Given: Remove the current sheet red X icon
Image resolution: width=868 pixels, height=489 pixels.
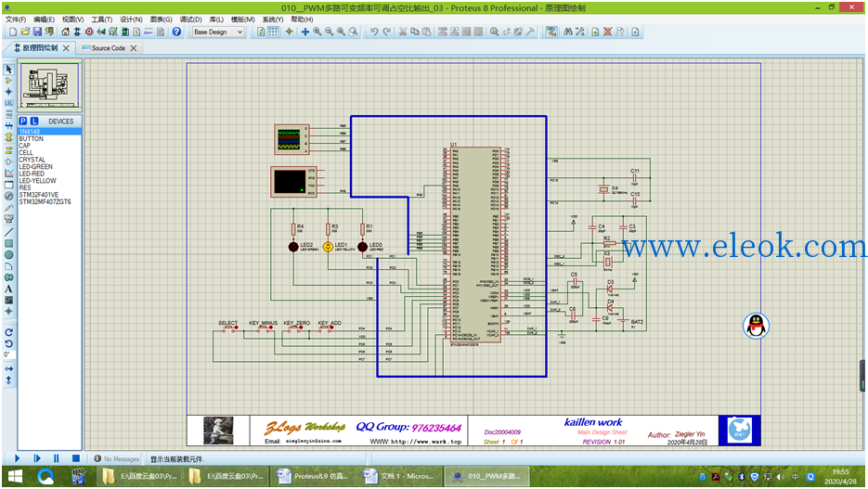Looking at the screenshot, I should (607, 32).
